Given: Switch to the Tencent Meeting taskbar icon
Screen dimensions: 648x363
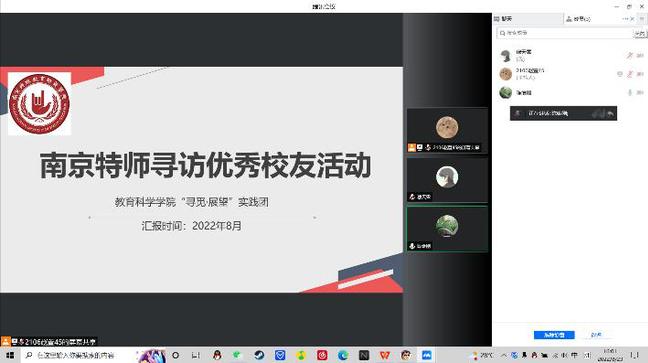Looking at the screenshot, I should click(x=426, y=355).
